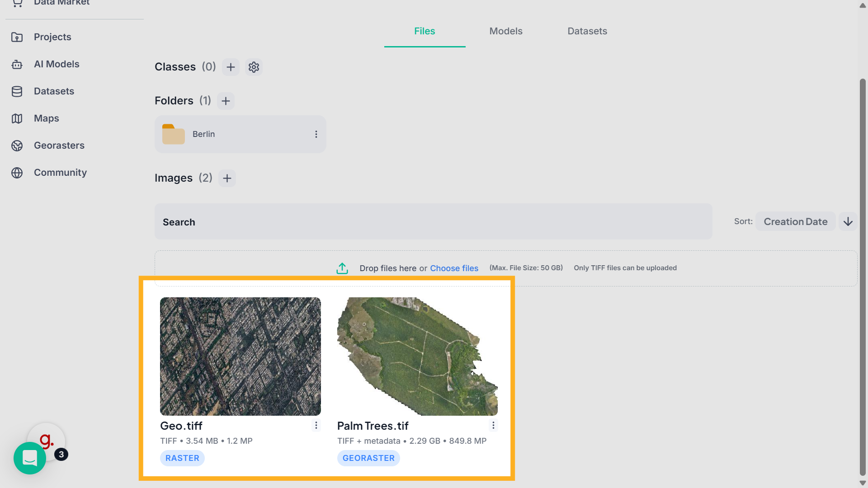The height and width of the screenshot is (488, 868).
Task: Go to Data Market in sidebar
Action: (61, 3)
